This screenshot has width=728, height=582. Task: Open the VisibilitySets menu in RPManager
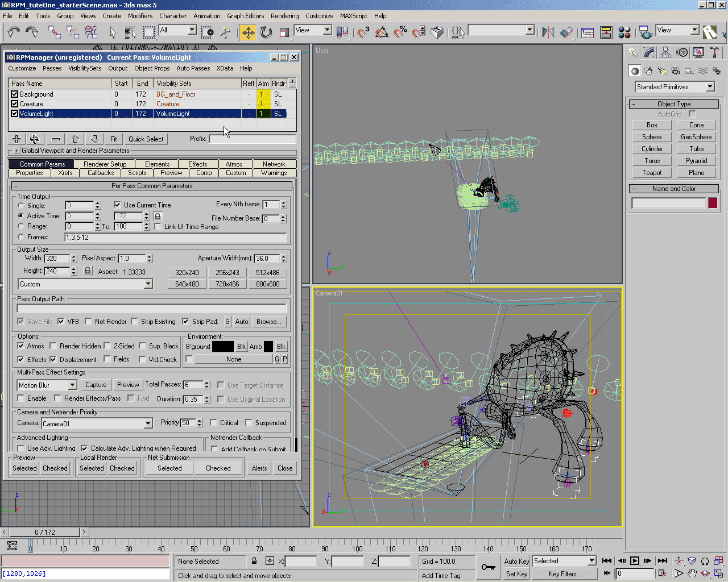(x=85, y=68)
